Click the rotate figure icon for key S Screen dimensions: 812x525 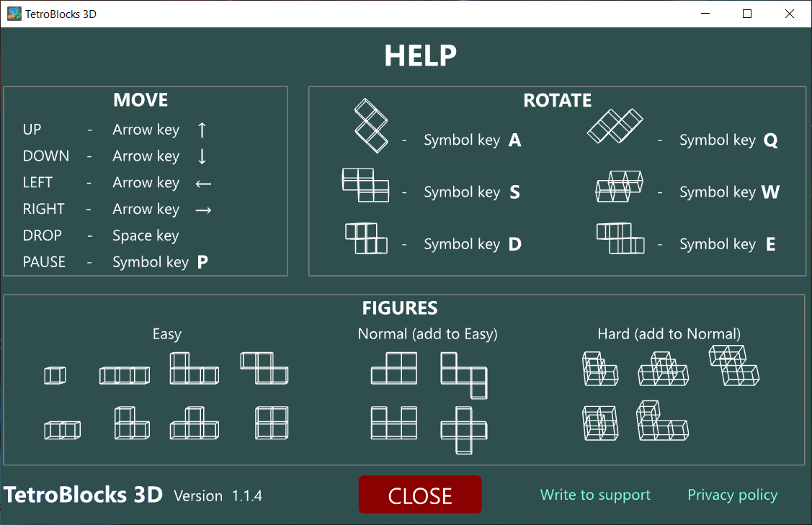pos(365,185)
